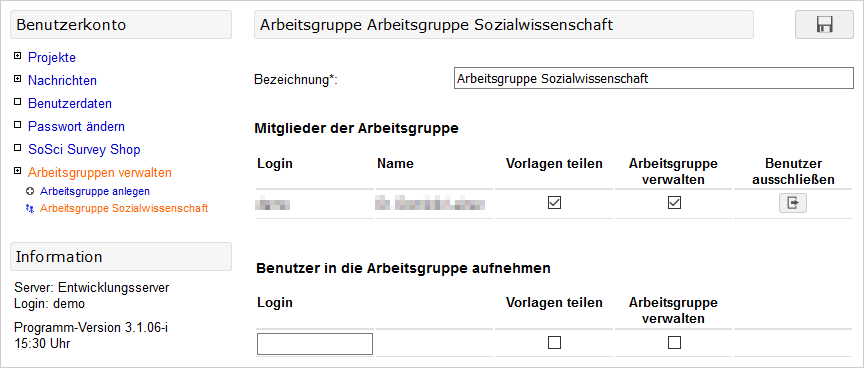Click the square bullet beside Passwort ändern
The image size is (864, 368).
pos(18,125)
